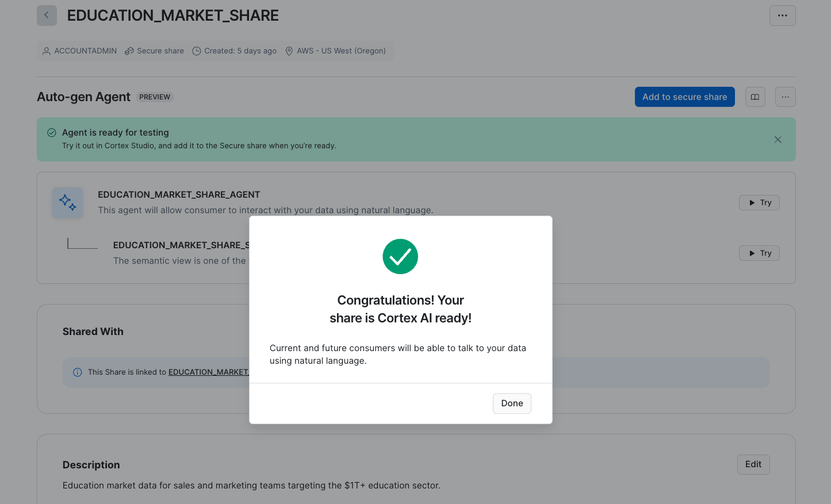This screenshot has height=504, width=831.
Task: Click the secure share link icon
Action: click(129, 51)
